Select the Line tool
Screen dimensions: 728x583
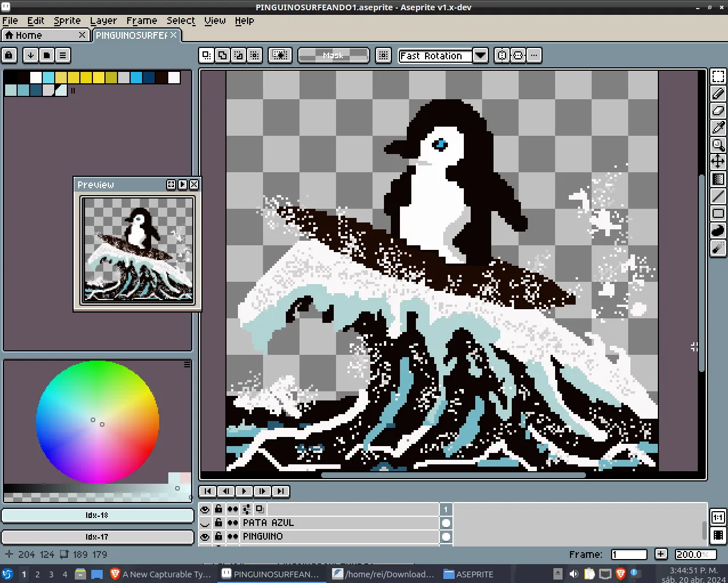click(718, 196)
